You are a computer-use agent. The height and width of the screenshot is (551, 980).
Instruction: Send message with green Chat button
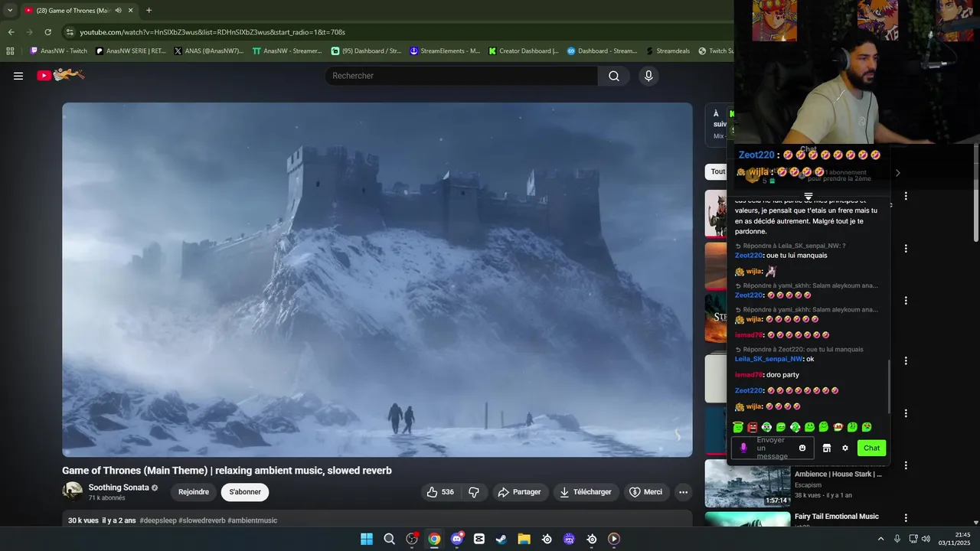871,448
